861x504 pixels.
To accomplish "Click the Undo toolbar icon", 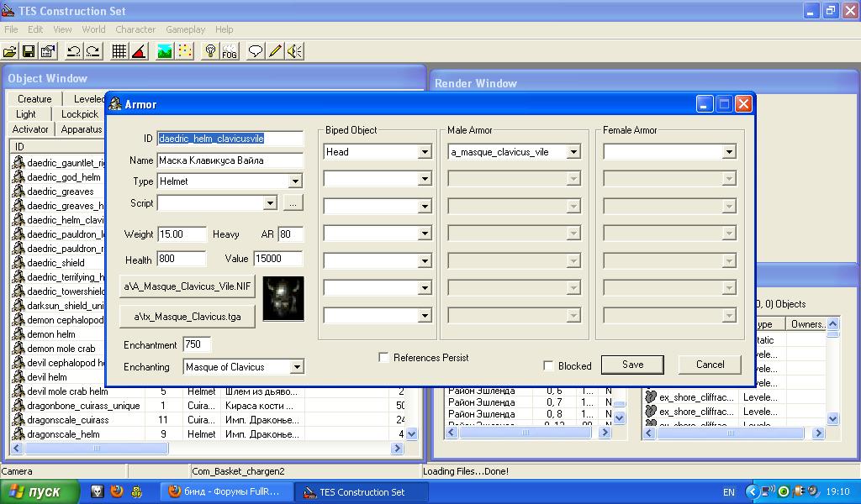I will (74, 51).
